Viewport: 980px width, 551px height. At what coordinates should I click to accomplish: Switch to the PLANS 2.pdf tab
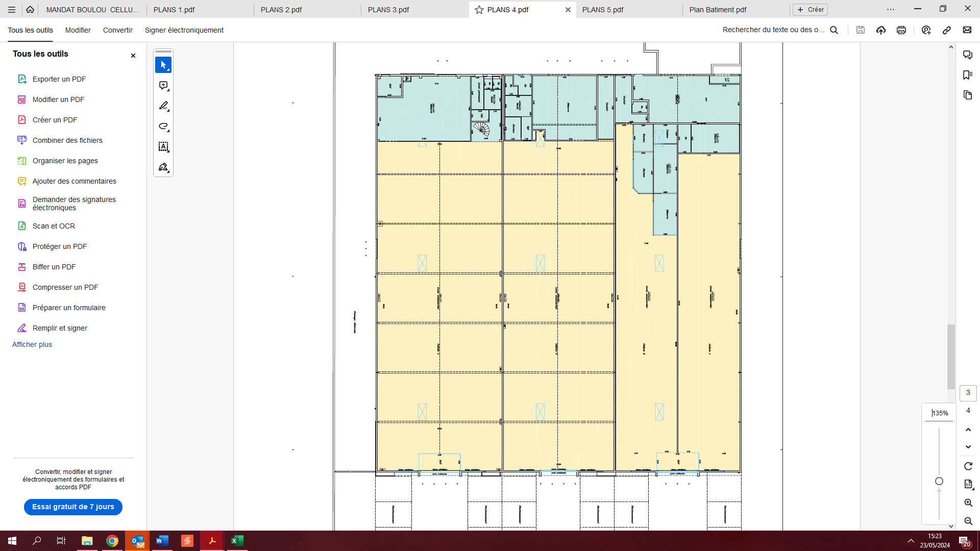(x=281, y=10)
